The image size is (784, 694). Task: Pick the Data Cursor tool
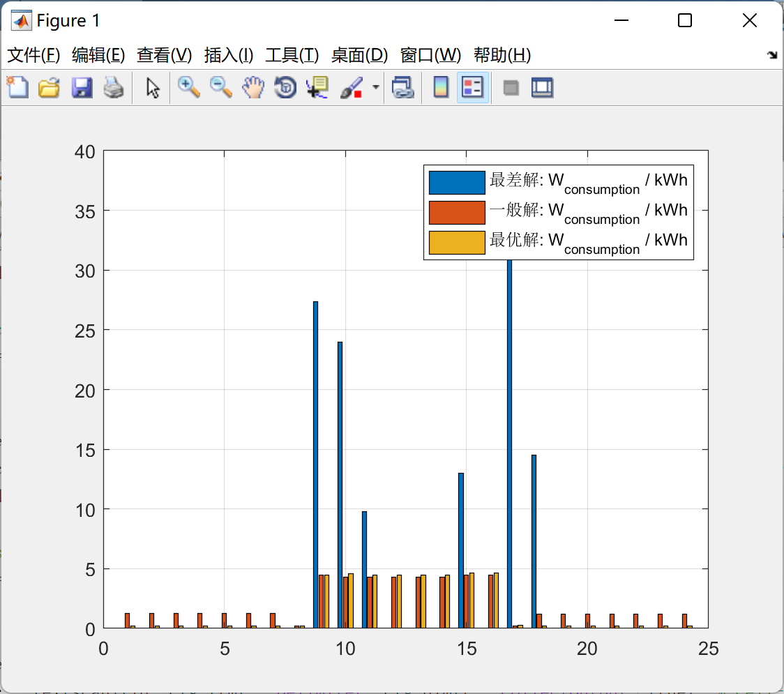tap(317, 88)
